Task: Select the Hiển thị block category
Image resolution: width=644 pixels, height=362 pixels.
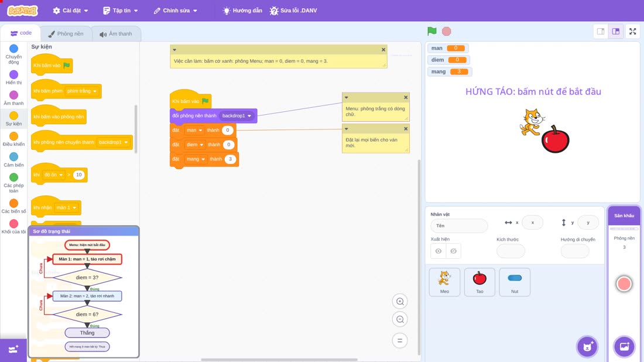Action: (13, 78)
